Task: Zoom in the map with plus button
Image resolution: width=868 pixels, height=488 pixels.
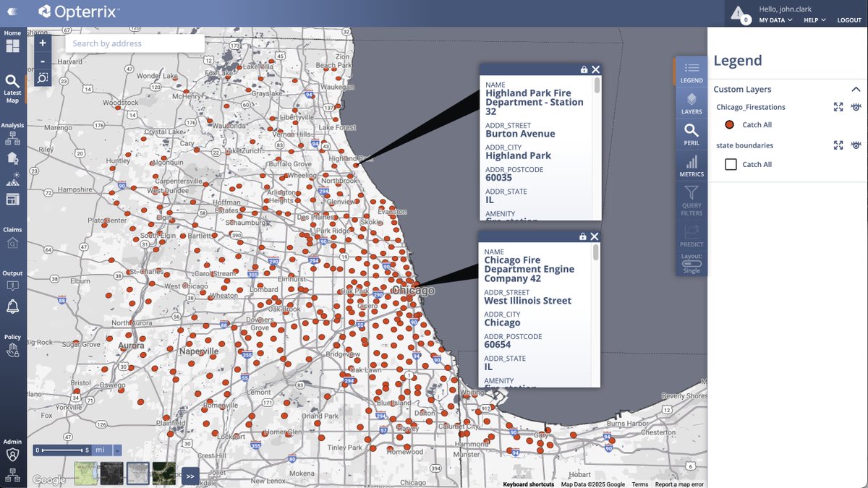Action: (x=43, y=43)
